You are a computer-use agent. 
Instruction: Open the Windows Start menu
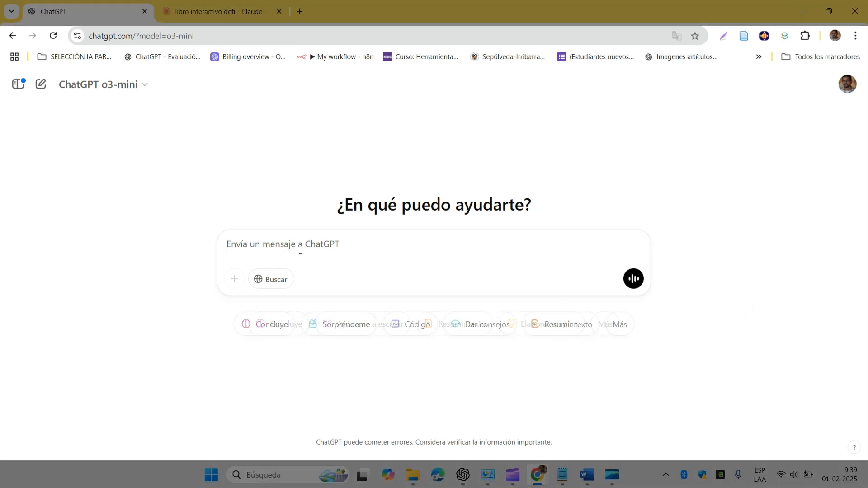[211, 475]
